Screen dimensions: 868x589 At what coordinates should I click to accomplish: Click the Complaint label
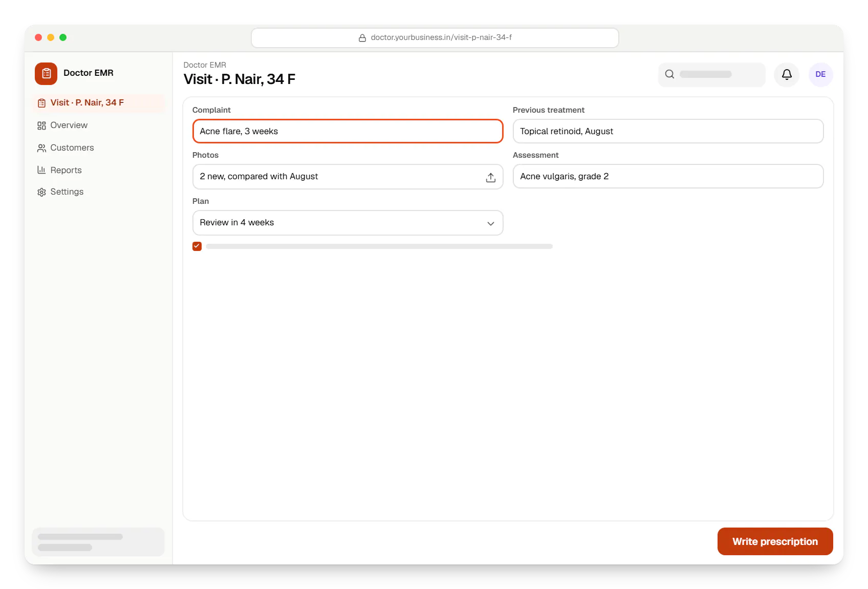211,110
